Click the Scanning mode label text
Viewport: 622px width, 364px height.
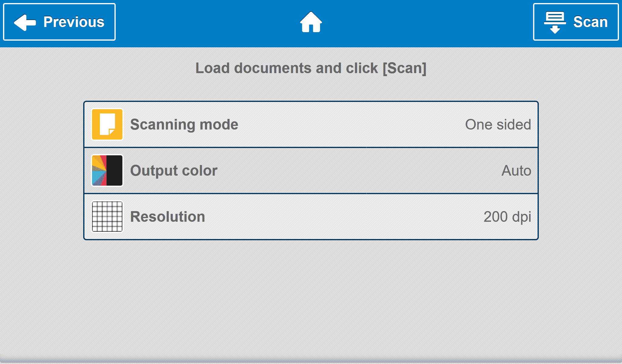184,124
